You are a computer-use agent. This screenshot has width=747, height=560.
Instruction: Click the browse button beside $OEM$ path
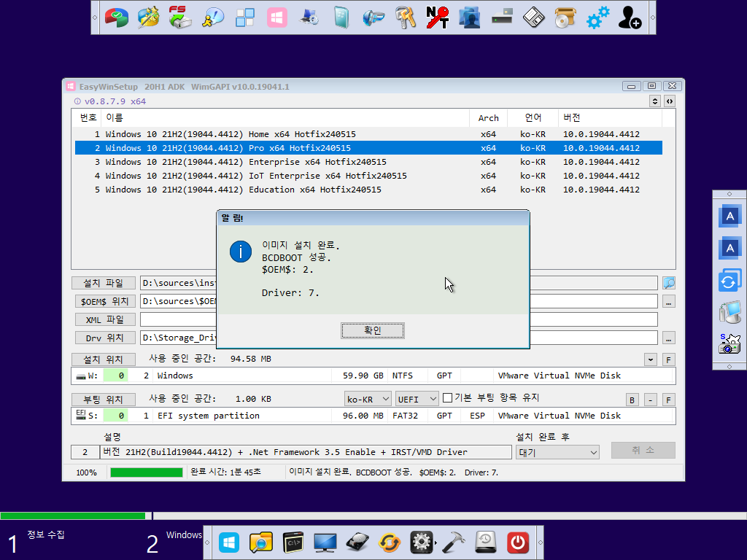(669, 301)
